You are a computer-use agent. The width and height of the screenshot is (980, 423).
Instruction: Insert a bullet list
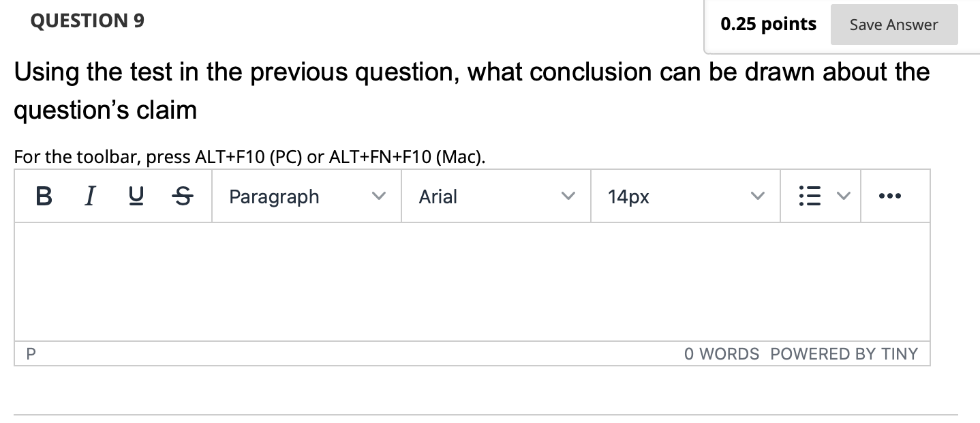click(808, 196)
